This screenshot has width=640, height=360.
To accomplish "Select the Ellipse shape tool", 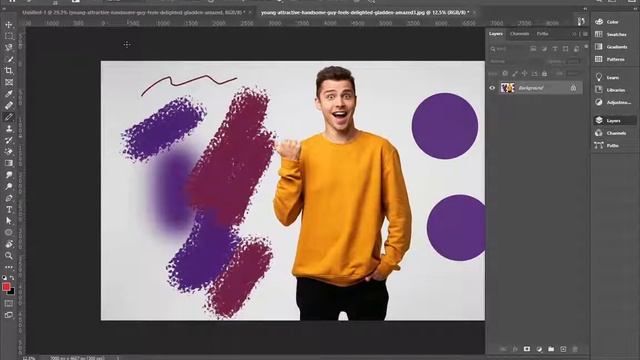I will click(x=9, y=232).
